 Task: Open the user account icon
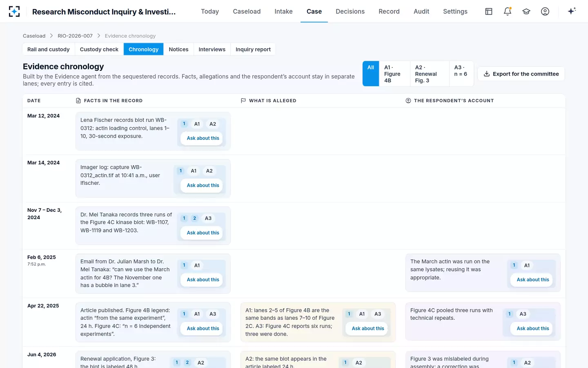pyautogui.click(x=545, y=11)
